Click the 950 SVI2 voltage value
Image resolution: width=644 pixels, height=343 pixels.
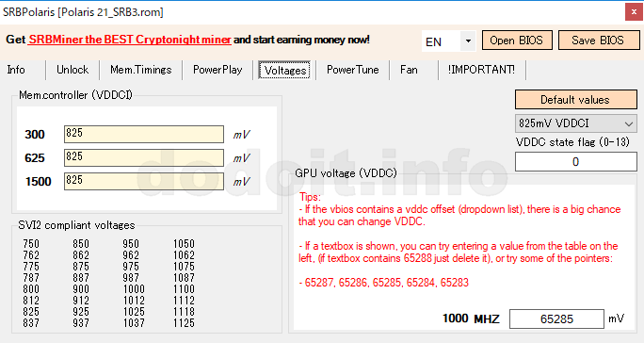coord(131,244)
